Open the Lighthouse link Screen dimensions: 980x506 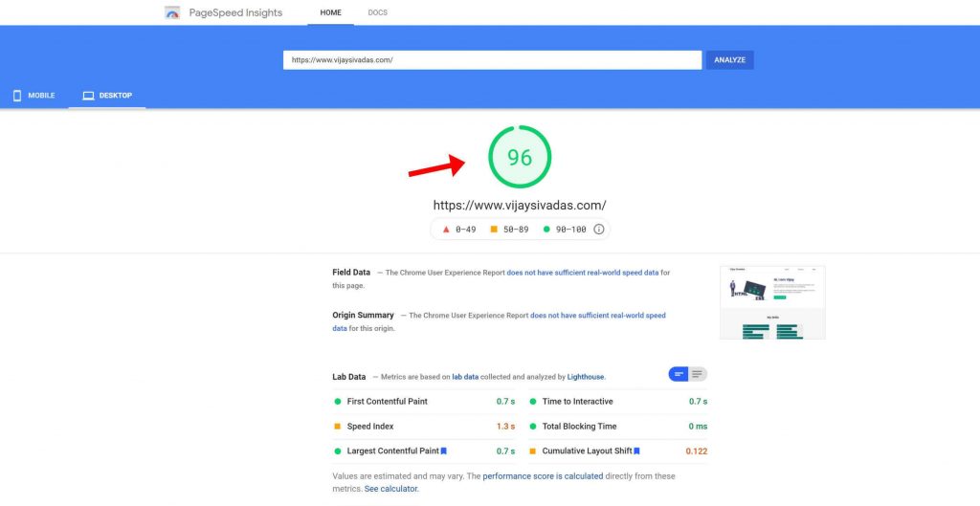pyautogui.click(x=586, y=377)
